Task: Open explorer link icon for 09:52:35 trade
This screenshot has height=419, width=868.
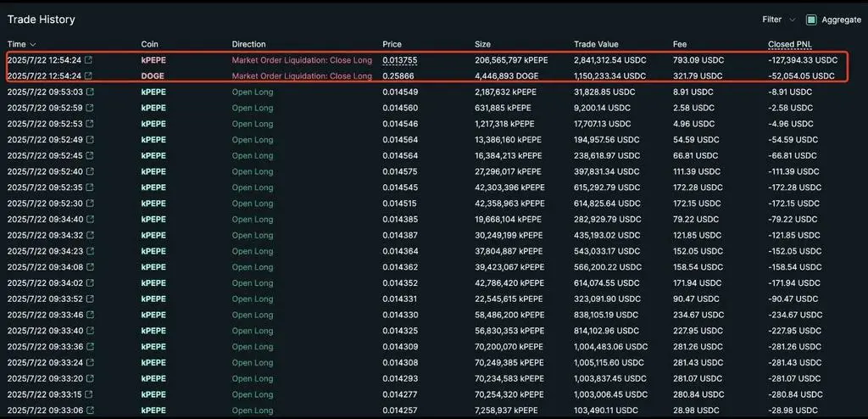Action: tap(90, 187)
